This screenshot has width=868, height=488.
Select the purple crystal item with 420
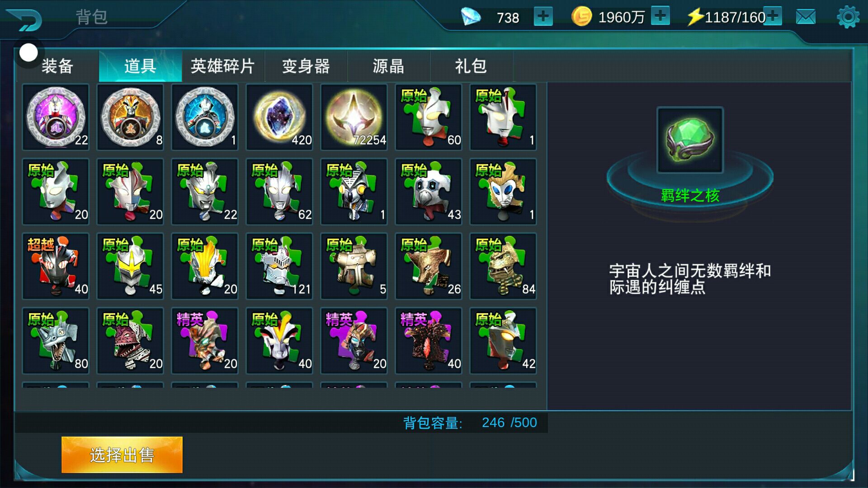tap(279, 117)
